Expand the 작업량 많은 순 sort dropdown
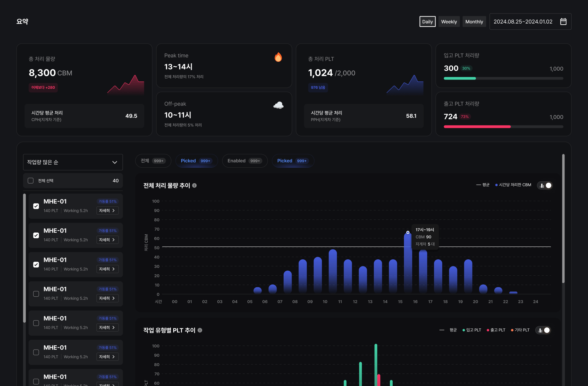Image resolution: width=588 pixels, height=386 pixels. tap(73, 162)
